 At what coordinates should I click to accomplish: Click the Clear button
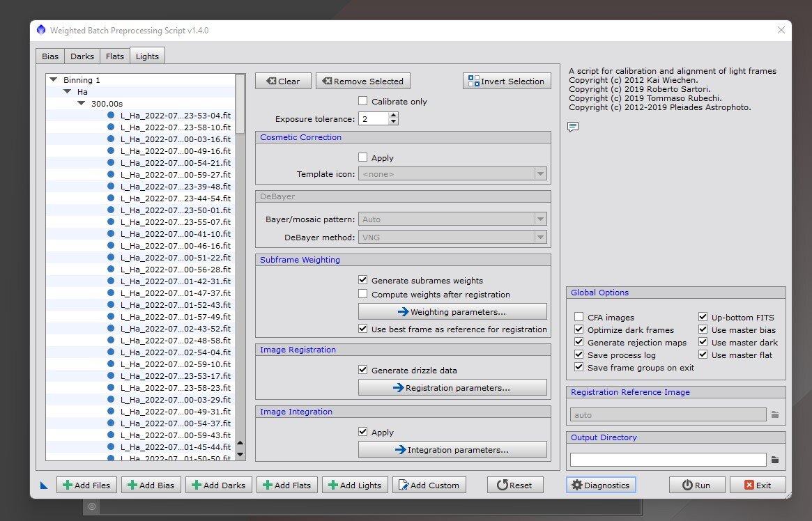pos(283,81)
